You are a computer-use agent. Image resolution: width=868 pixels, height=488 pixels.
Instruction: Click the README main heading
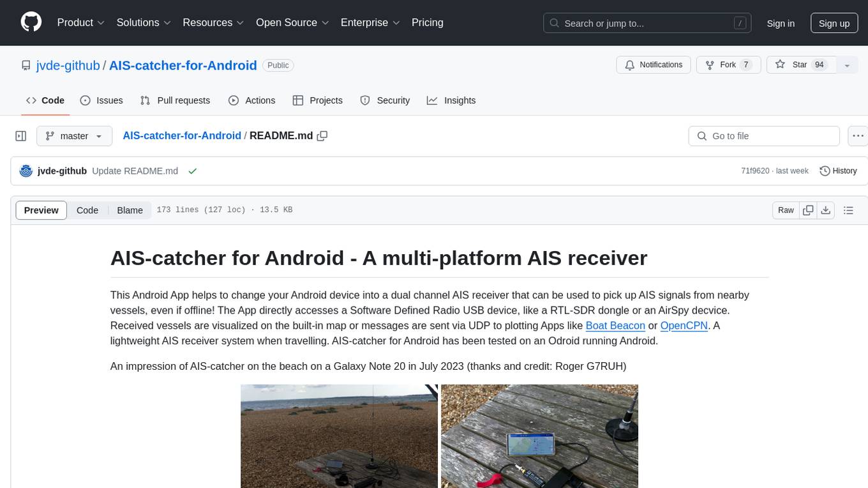378,258
